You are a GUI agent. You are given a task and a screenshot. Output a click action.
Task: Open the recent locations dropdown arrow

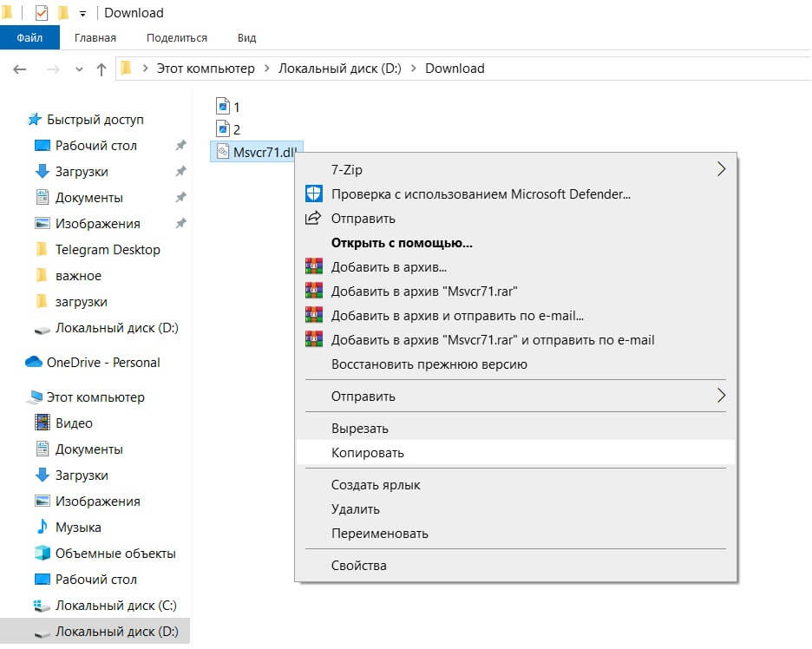79,69
